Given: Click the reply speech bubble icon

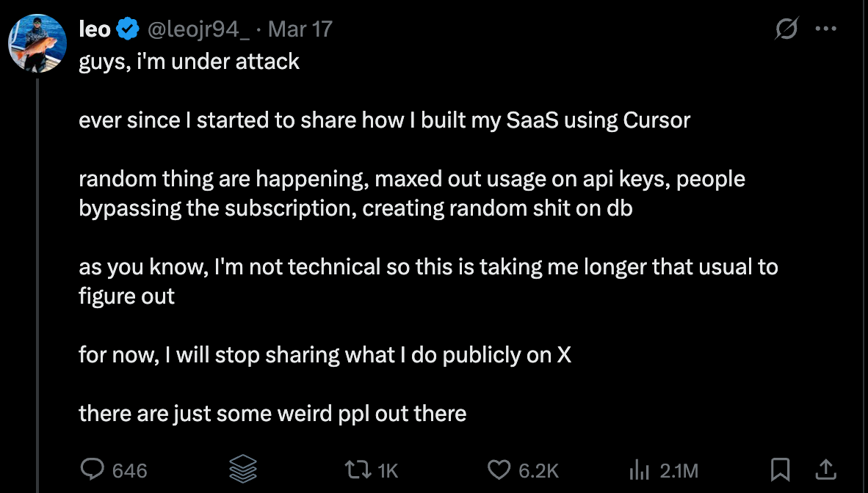Looking at the screenshot, I should (92, 469).
